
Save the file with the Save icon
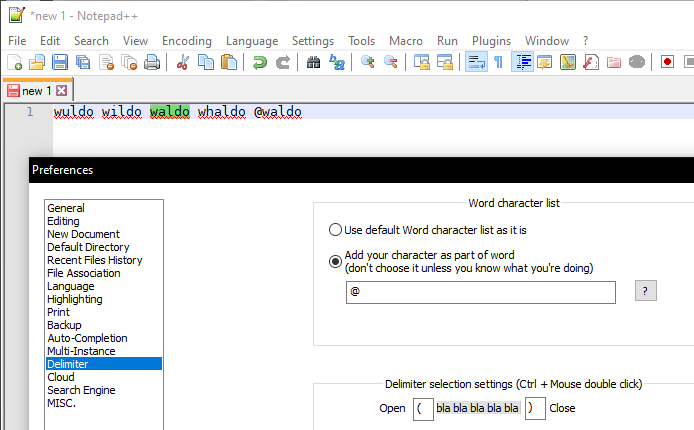click(60, 62)
